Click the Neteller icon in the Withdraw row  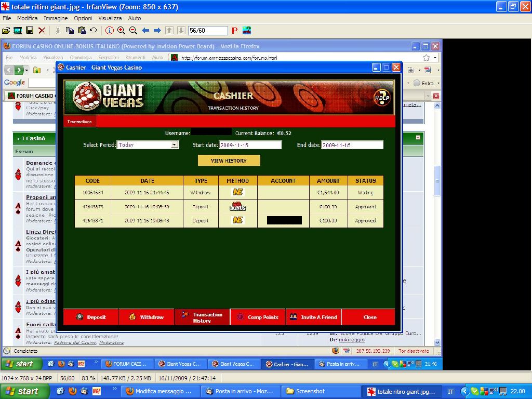click(238, 192)
